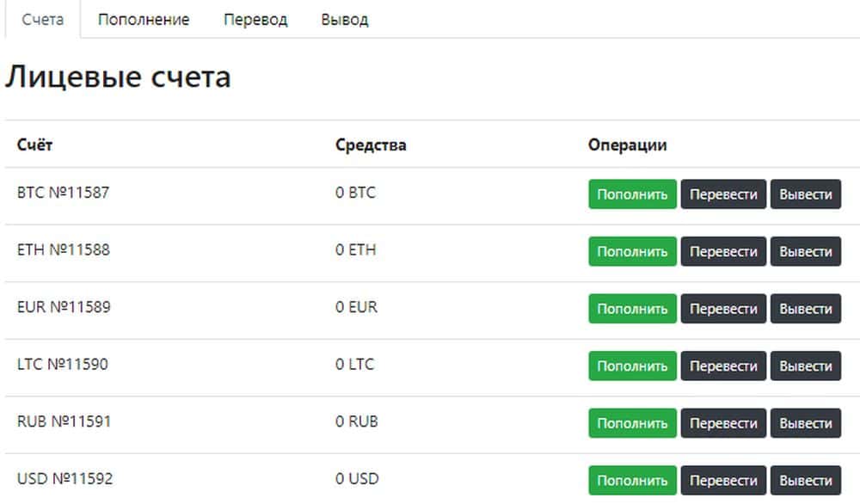This screenshot has height=504, width=860.
Task: Click Вывести for the LTC account
Action: tap(805, 366)
